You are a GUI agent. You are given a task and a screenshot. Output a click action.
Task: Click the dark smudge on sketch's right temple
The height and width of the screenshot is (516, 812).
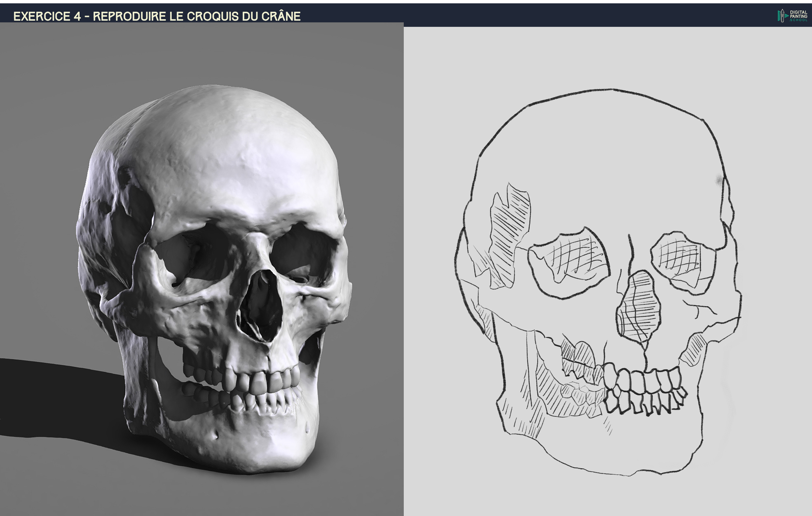(719, 180)
